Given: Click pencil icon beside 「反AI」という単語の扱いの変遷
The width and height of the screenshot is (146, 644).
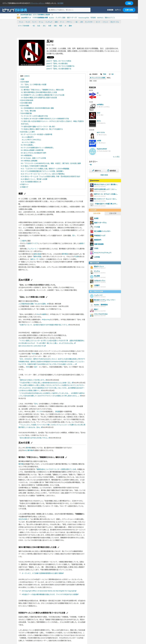Looking at the screenshot, I should (47, 297).
